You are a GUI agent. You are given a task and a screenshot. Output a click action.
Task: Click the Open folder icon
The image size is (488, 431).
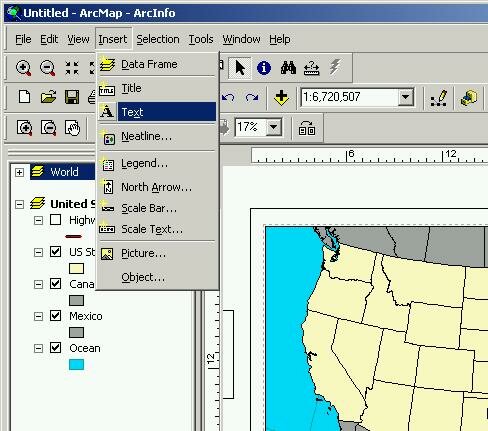coord(48,97)
